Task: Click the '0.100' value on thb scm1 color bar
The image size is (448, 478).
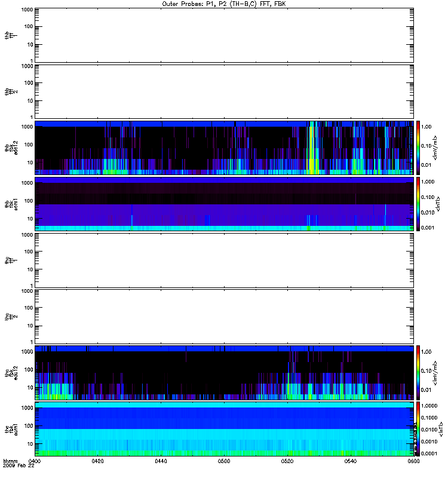Action: (427, 197)
